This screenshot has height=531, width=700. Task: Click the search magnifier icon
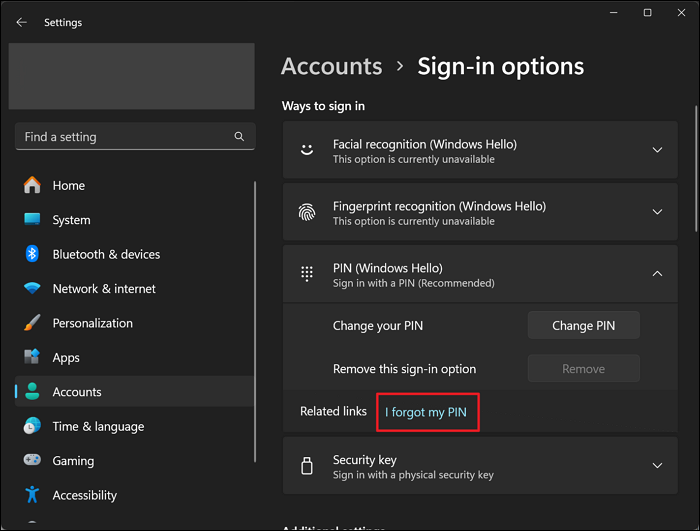click(239, 137)
